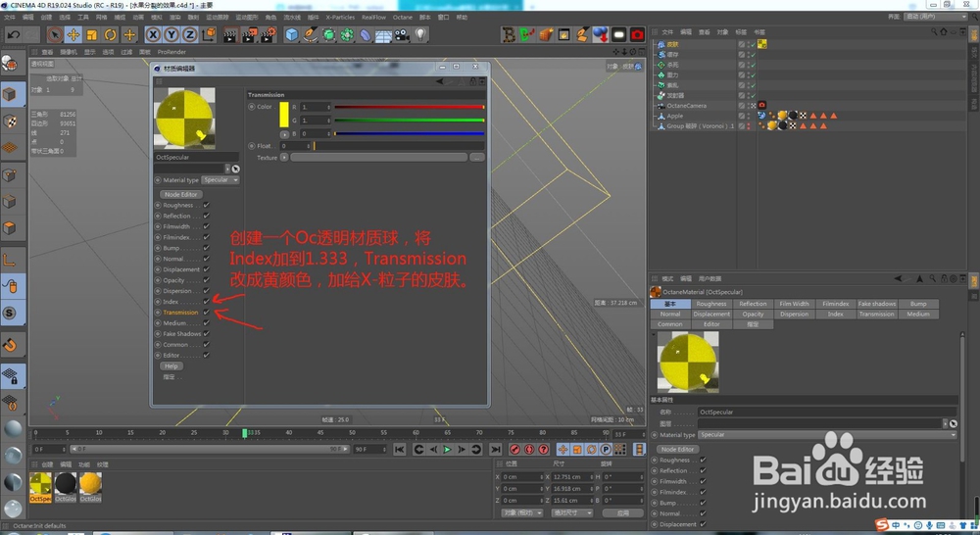This screenshot has width=980, height=535.
Task: Click search icon in Object Manager
Action: click(934, 32)
